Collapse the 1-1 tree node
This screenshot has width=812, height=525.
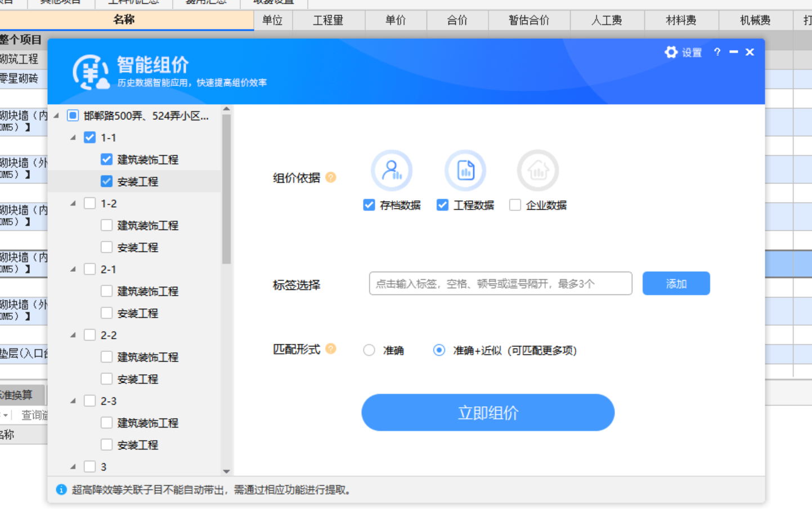click(x=73, y=138)
